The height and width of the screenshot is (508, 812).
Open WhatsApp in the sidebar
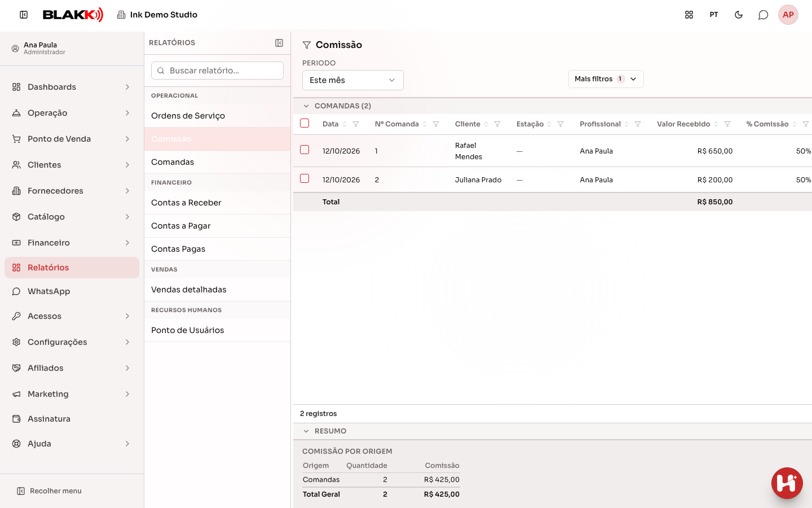tap(72, 291)
